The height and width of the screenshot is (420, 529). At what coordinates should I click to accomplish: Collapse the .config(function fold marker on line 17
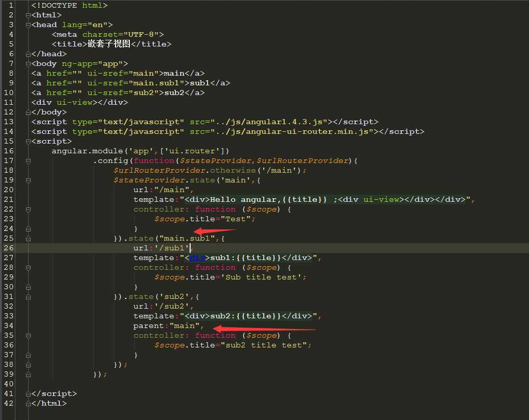point(28,161)
